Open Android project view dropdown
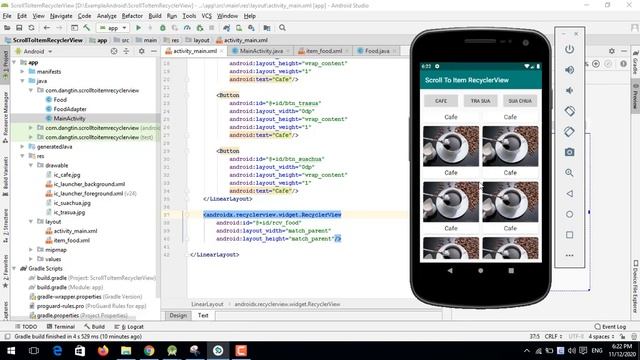 click(x=34, y=51)
